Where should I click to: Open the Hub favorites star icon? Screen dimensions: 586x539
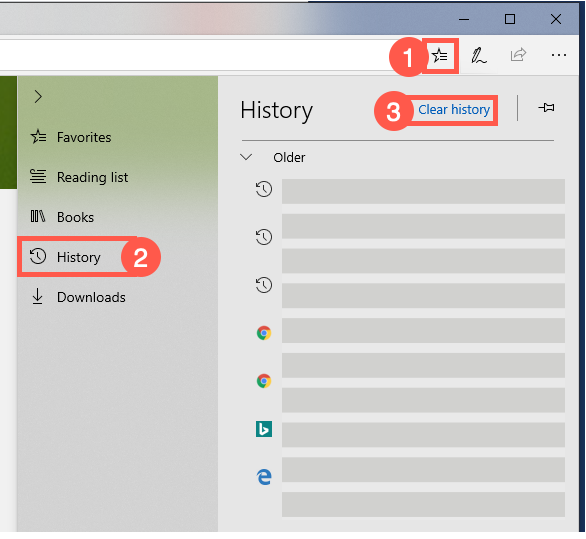(440, 56)
